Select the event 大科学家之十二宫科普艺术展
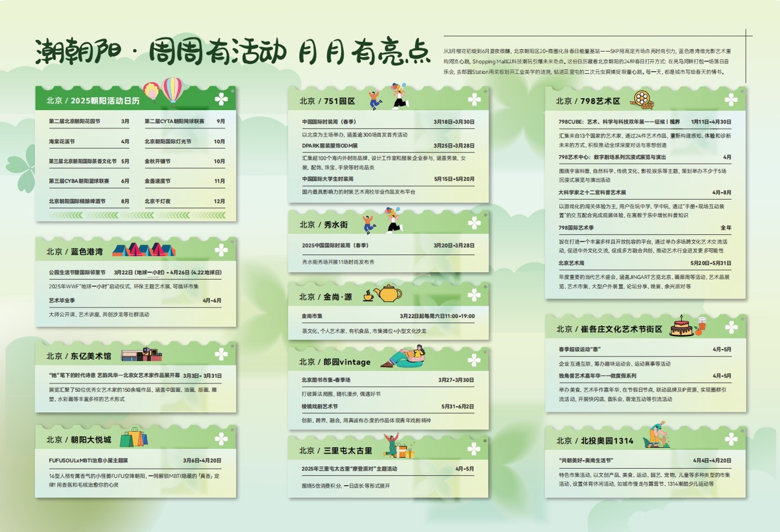Viewport: 780px width, 532px height. (x=593, y=192)
